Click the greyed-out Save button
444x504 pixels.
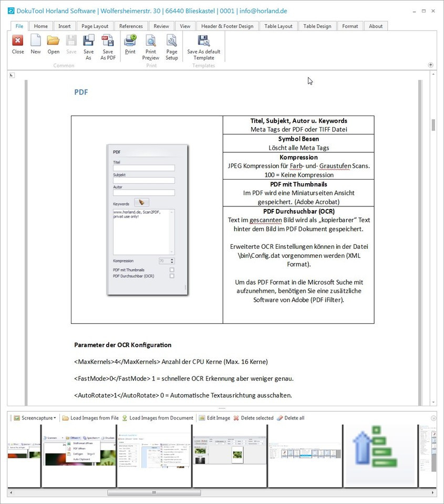(71, 45)
